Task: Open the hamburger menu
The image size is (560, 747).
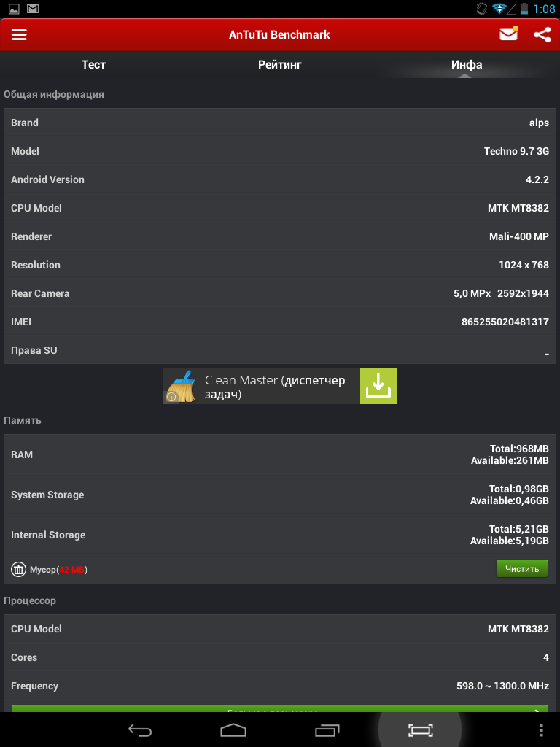Action: (x=19, y=35)
